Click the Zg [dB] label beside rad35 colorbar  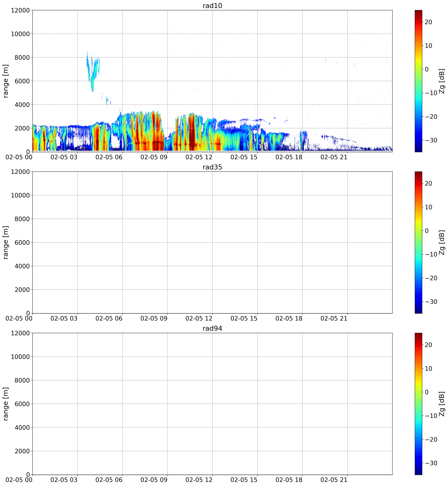(x=442, y=242)
